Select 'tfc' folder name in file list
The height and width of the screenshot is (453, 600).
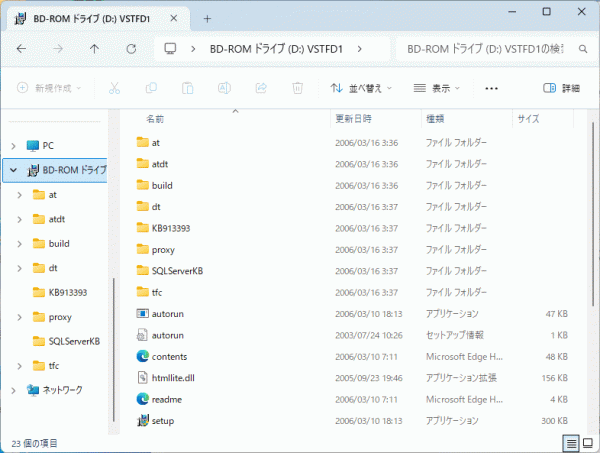pos(157,292)
